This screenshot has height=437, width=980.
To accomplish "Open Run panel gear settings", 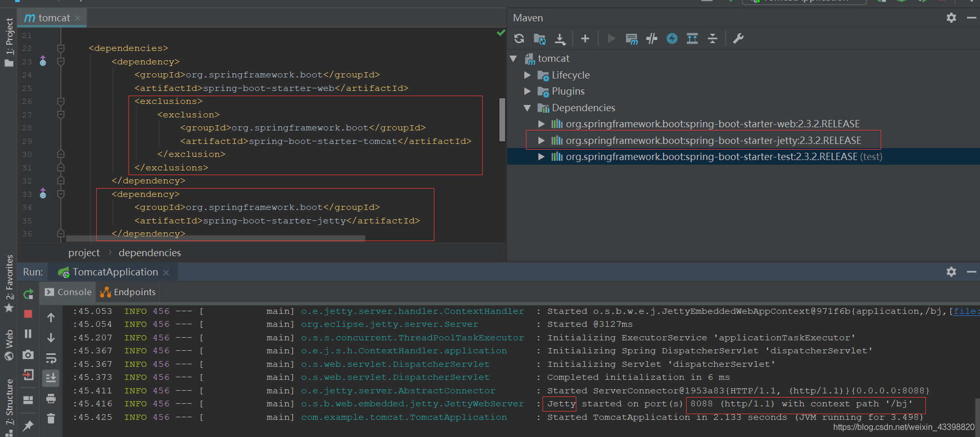I will tap(951, 272).
